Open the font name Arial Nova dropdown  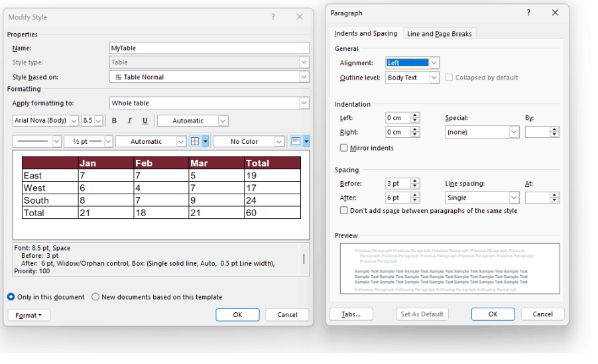coord(74,121)
